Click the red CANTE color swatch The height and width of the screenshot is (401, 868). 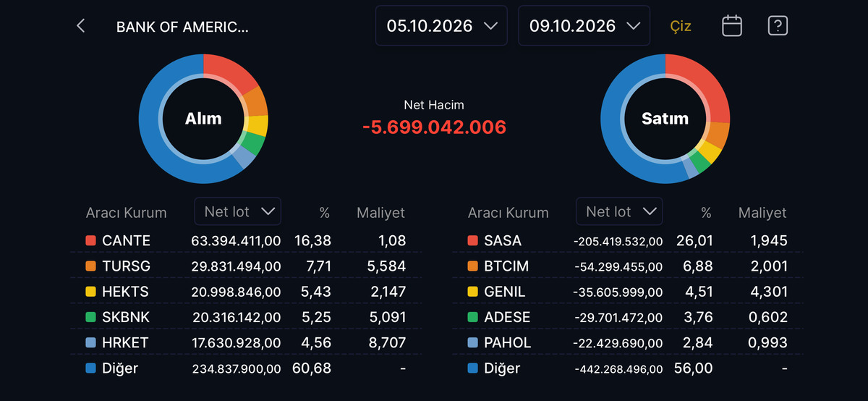[x=90, y=240]
